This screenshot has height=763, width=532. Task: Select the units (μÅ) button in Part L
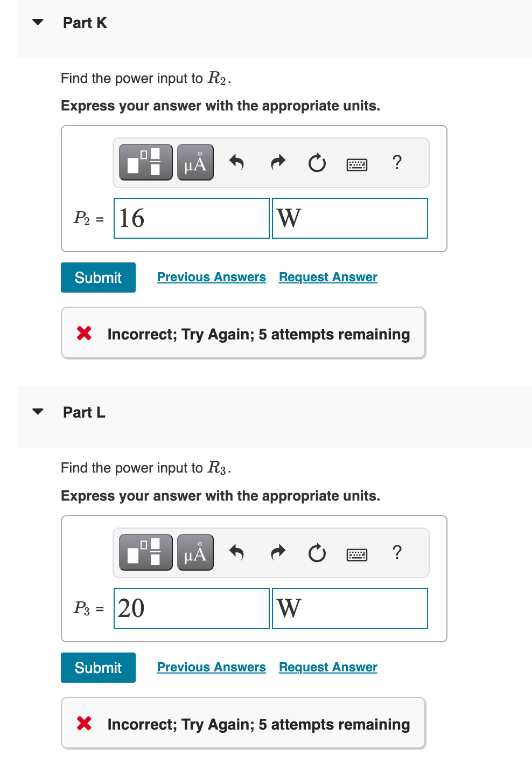195,552
